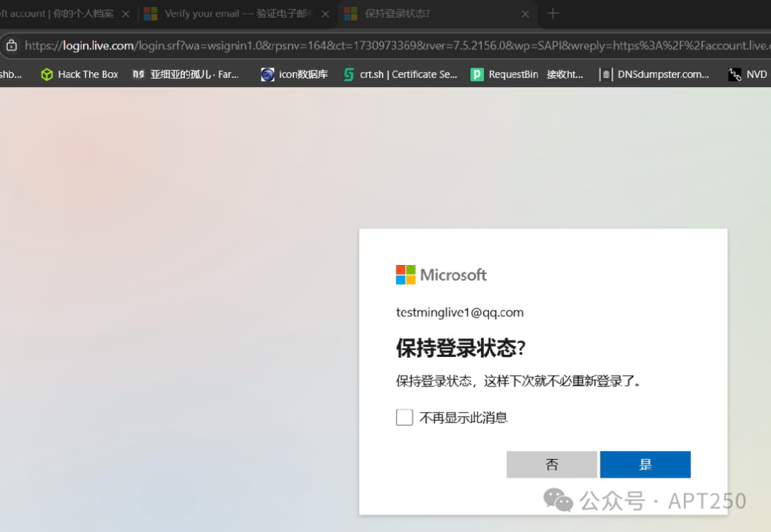Open a new tab with plus button

(553, 14)
